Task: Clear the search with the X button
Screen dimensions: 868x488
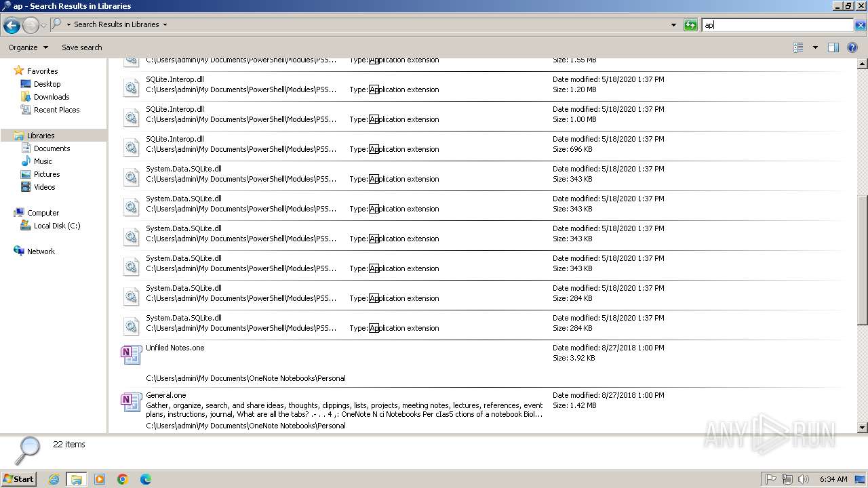Action: click(x=860, y=25)
